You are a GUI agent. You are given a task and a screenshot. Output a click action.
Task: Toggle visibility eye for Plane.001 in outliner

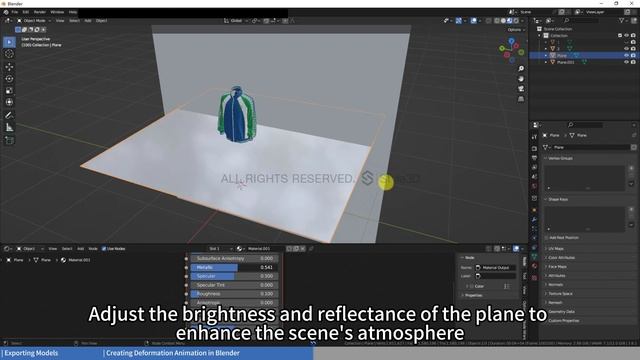[x=626, y=62]
